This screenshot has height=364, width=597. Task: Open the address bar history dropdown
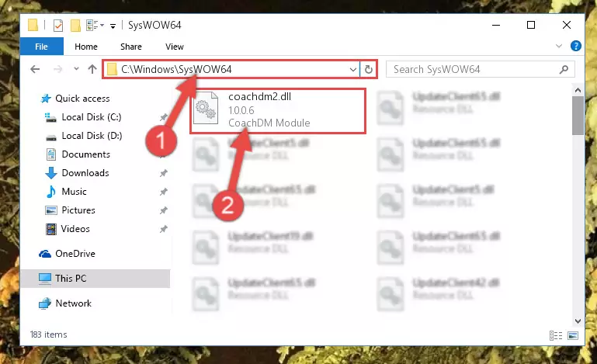click(x=353, y=69)
